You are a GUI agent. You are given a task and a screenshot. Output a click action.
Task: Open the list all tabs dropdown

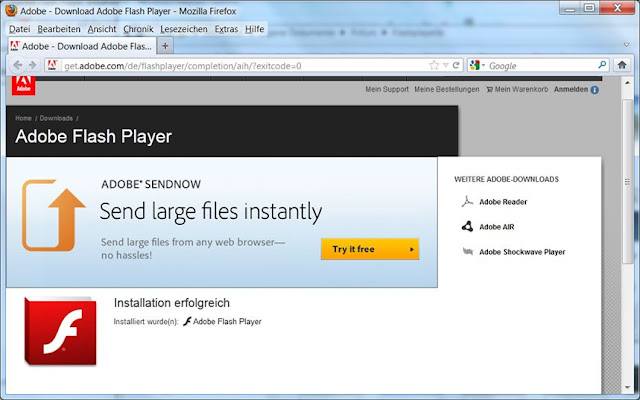tap(627, 45)
